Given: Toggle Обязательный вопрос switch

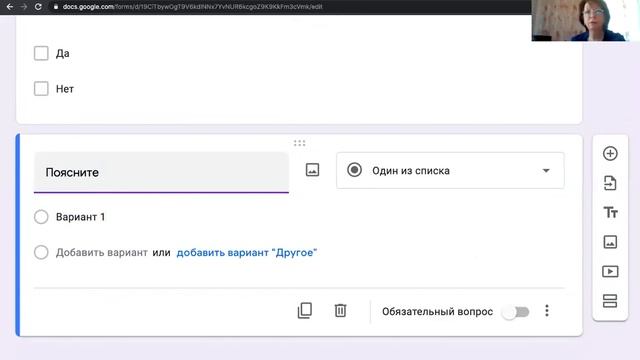Looking at the screenshot, I should [516, 312].
